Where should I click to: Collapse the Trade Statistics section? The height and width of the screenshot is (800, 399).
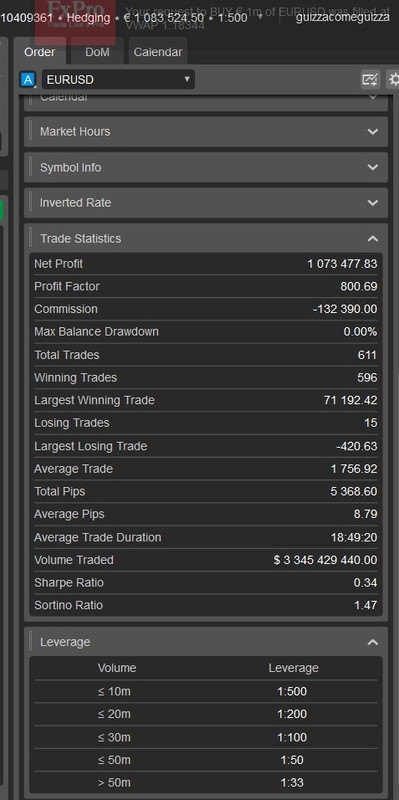pyautogui.click(x=373, y=238)
